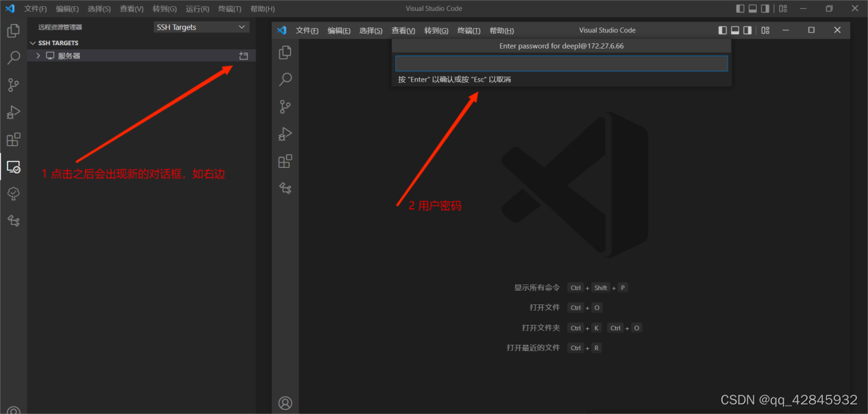Open the 查看(V) menu in the left window

[132, 9]
